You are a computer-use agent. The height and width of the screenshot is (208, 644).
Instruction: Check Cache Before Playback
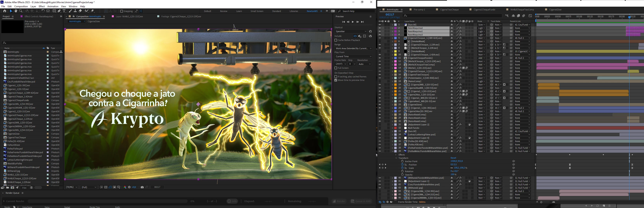(336, 40)
